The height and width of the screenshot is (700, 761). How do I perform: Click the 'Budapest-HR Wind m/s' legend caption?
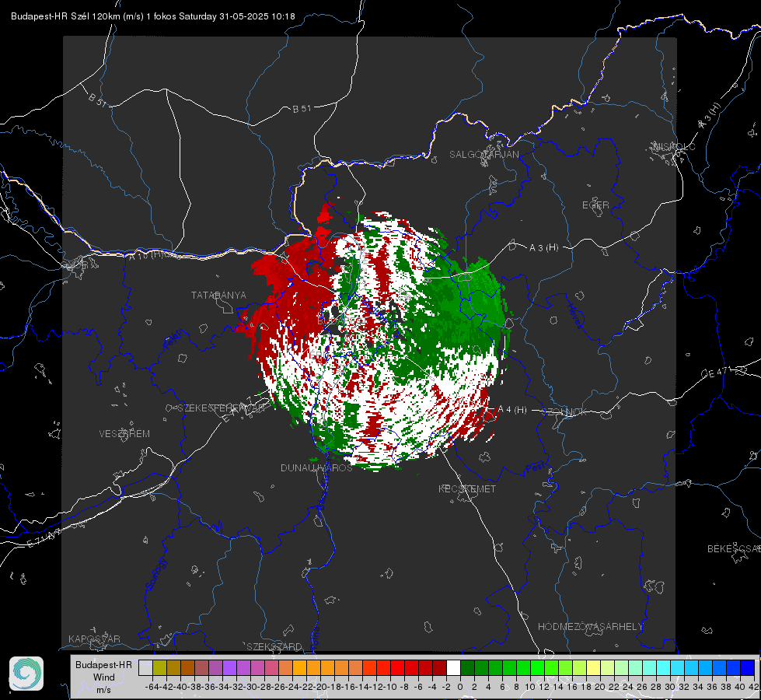tap(104, 677)
